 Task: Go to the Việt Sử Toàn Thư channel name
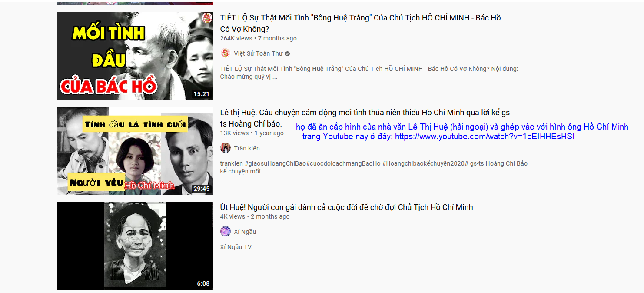point(259,53)
